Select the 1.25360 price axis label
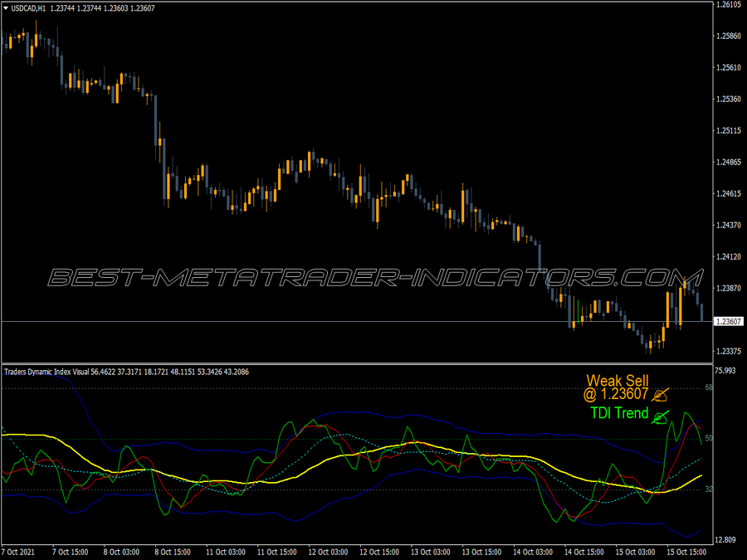Viewport: 747px width, 560px height. point(729,99)
